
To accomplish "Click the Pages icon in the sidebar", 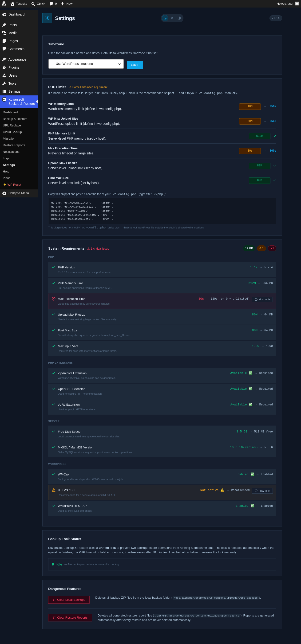I will click(x=4, y=41).
